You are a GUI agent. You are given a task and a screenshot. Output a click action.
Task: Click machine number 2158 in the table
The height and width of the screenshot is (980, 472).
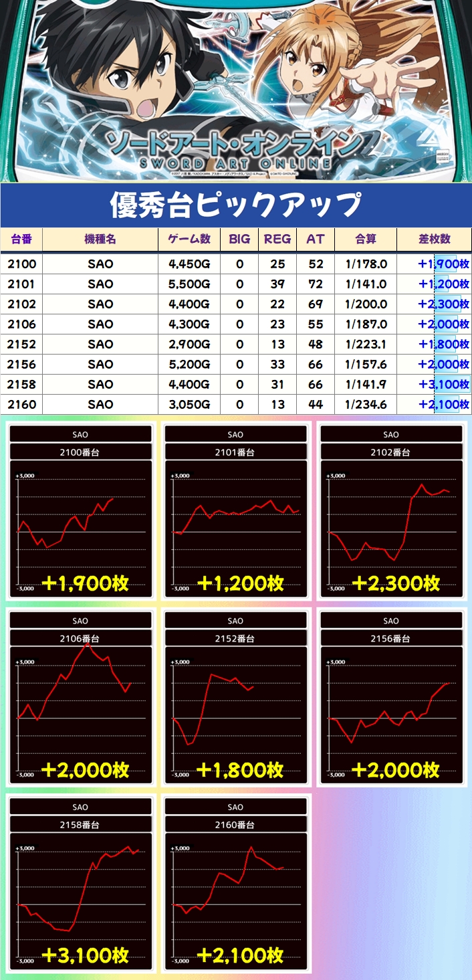[22, 385]
